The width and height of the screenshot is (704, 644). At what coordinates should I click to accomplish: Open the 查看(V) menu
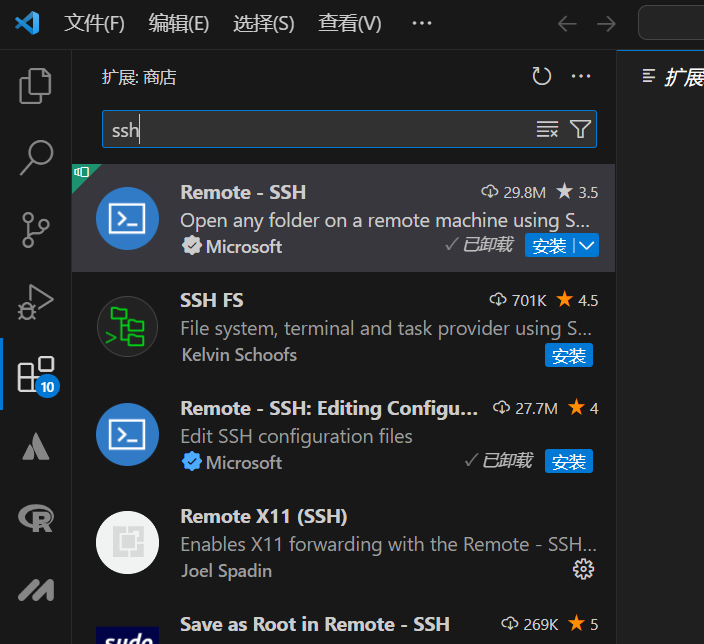(350, 23)
